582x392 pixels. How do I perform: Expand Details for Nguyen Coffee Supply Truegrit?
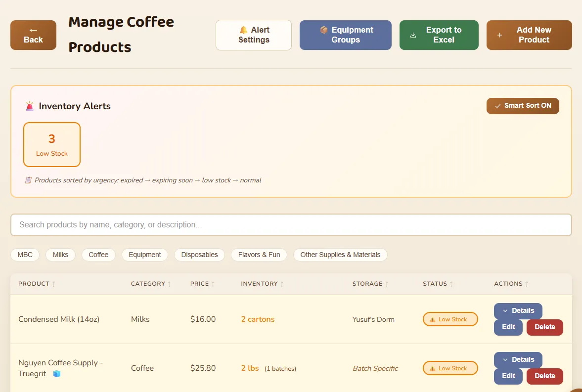coord(518,360)
